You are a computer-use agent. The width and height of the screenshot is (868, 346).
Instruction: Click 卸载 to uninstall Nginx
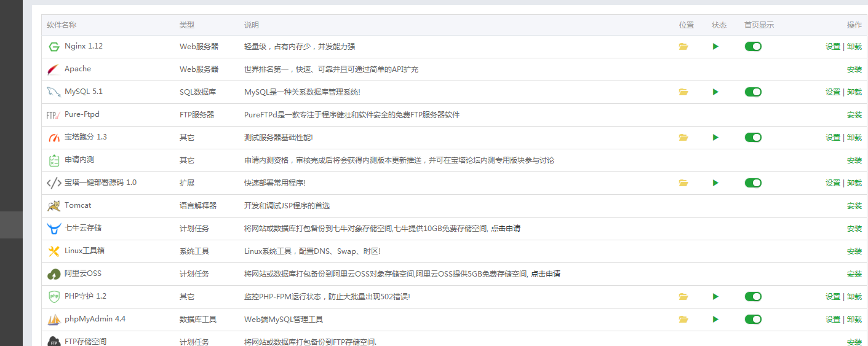(x=854, y=47)
